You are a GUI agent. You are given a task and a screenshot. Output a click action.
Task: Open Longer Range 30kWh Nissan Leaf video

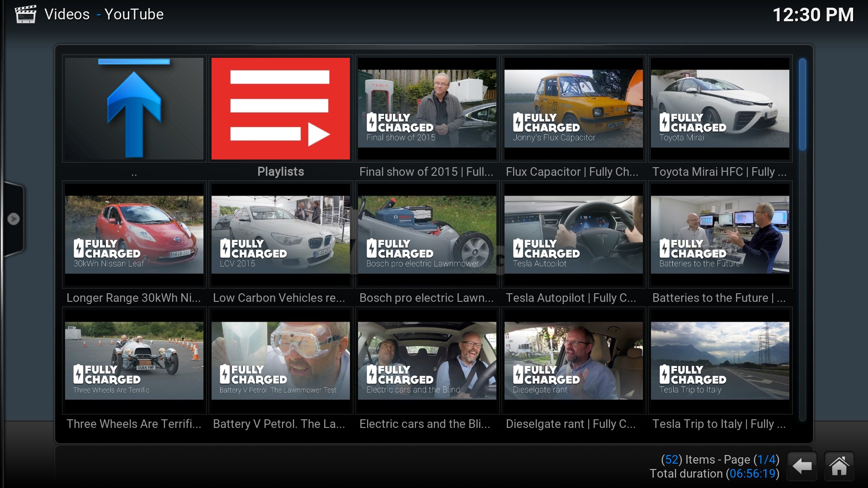point(134,235)
